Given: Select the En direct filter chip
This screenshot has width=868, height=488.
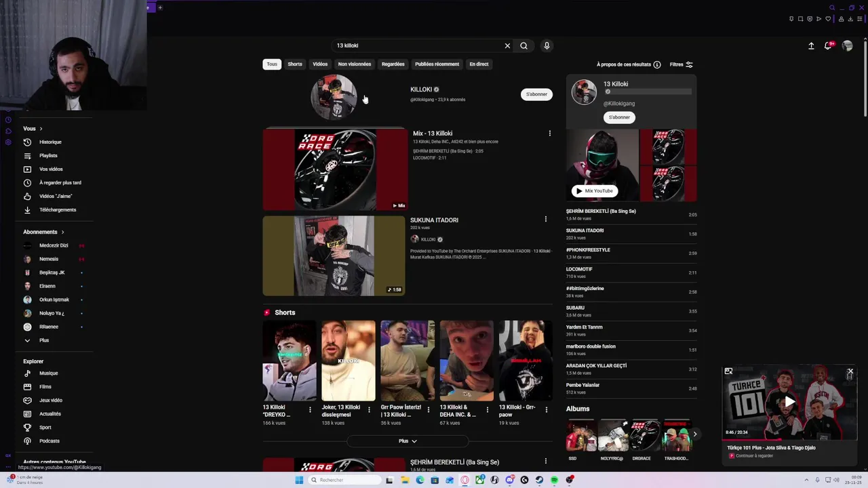Looking at the screenshot, I should pyautogui.click(x=479, y=64).
